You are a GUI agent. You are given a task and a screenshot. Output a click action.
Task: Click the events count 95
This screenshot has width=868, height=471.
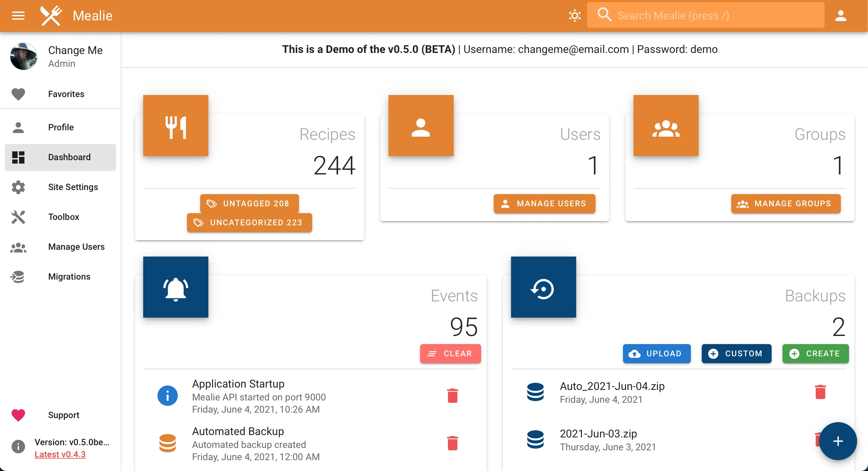464,327
